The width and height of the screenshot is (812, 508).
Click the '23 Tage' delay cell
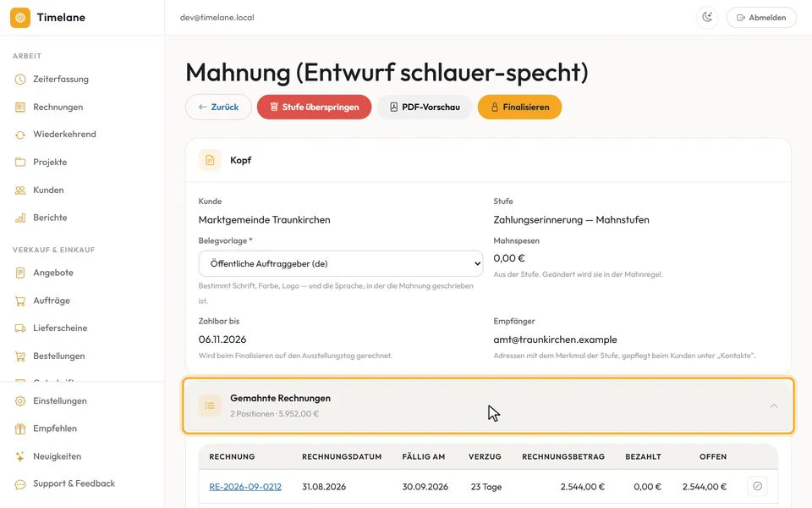click(x=486, y=487)
